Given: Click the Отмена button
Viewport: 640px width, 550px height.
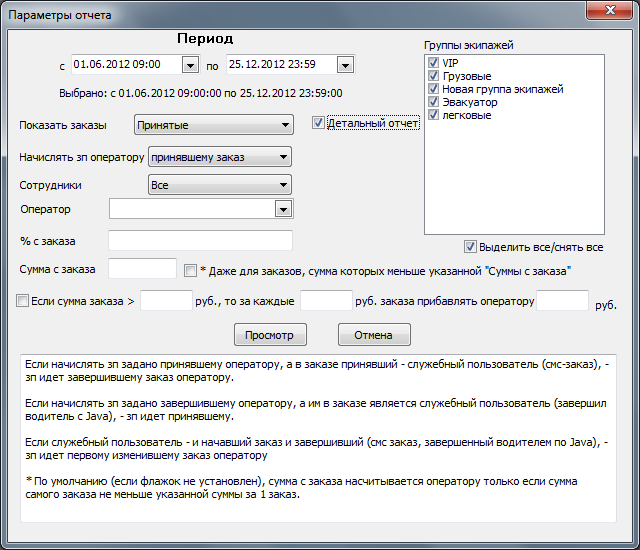Looking at the screenshot, I should [374, 335].
